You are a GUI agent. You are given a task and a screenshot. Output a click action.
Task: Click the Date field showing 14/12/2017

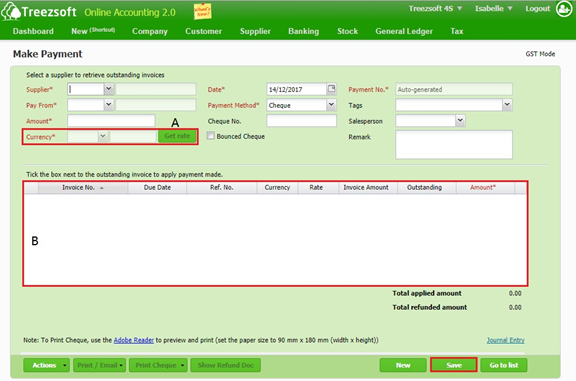point(296,89)
